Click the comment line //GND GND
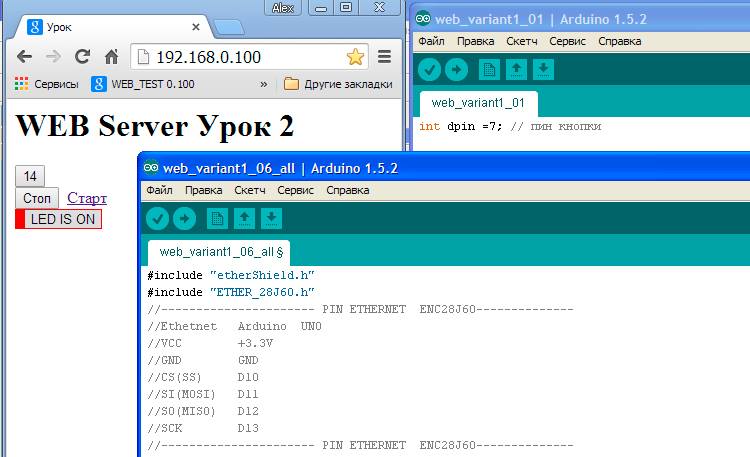 203,360
